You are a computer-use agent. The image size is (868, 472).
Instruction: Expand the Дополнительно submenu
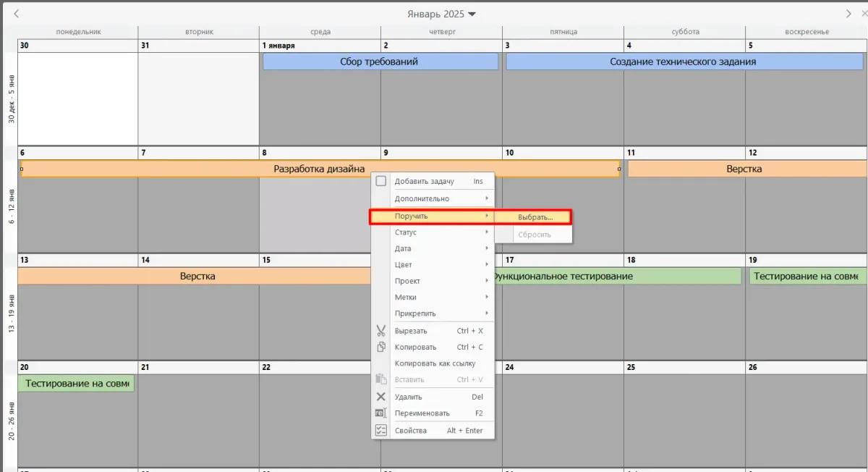(x=433, y=198)
